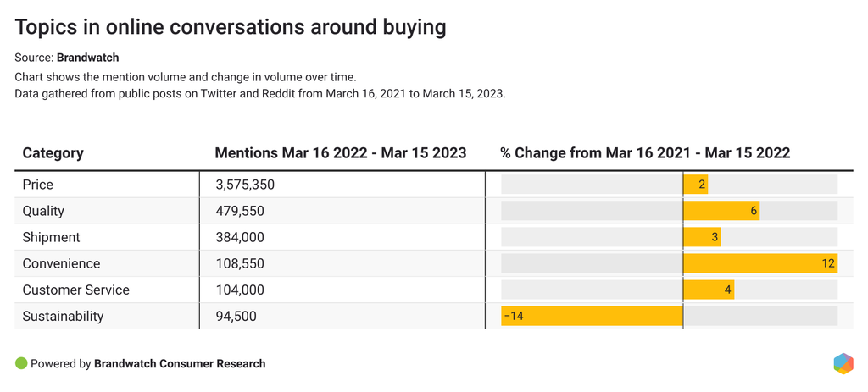Screen dimensions: 868x392
Task: Open the Brandwatch Consumer Research link
Action: click(180, 363)
